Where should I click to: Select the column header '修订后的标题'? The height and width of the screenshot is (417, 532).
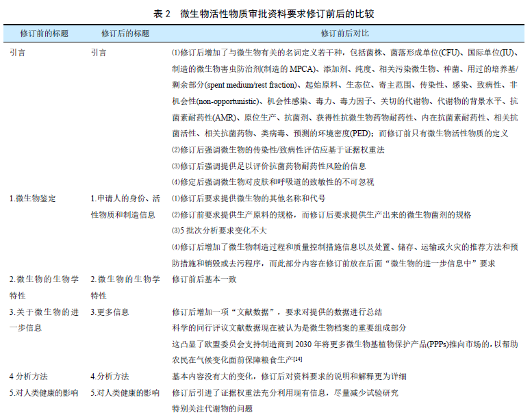click(x=125, y=34)
